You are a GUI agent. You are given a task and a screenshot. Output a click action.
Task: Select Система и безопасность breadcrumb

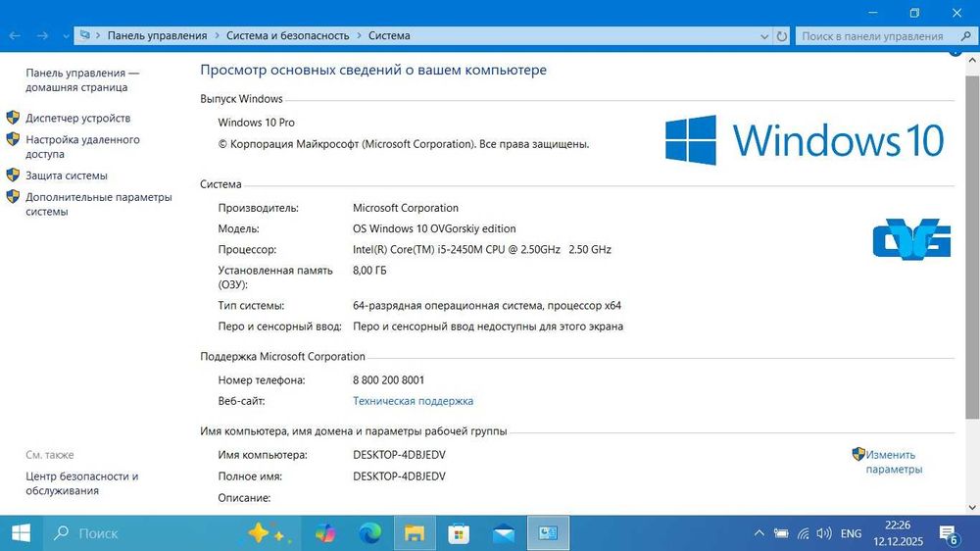tap(287, 35)
